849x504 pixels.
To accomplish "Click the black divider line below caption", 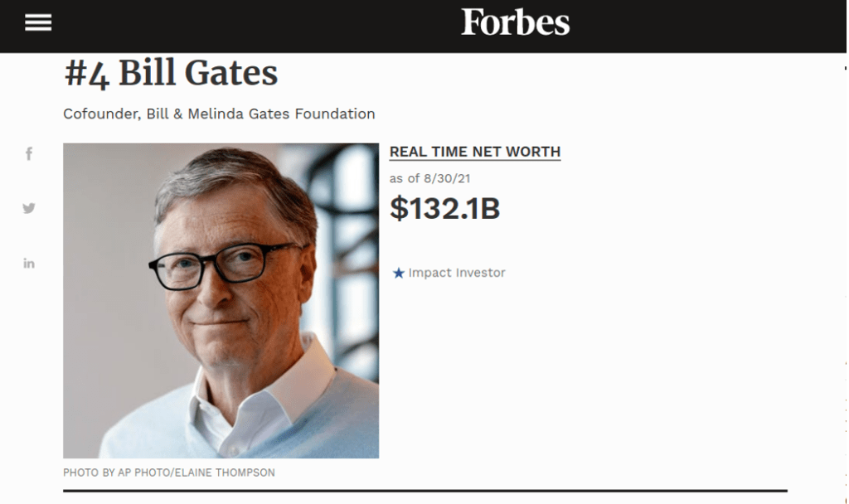I will (x=424, y=491).
